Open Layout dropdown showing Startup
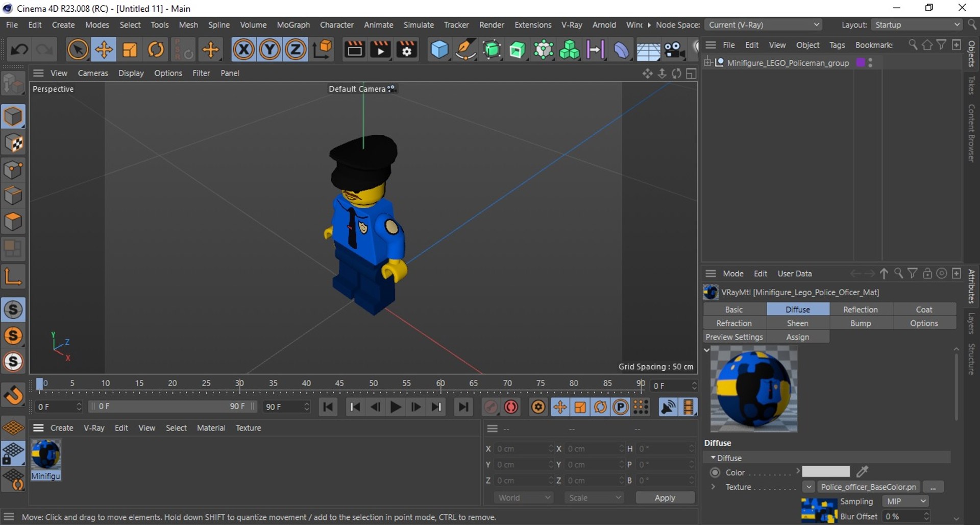The image size is (980, 525). [917, 25]
